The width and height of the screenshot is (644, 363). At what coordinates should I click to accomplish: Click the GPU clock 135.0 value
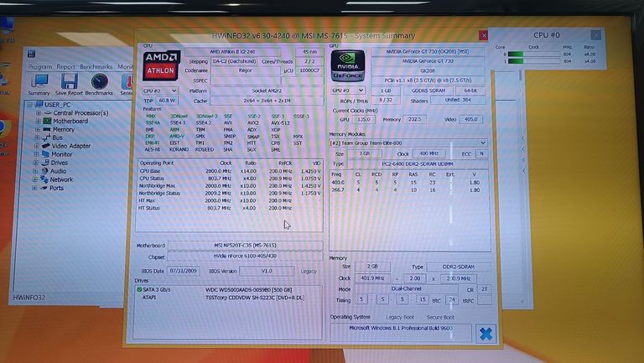(x=364, y=120)
